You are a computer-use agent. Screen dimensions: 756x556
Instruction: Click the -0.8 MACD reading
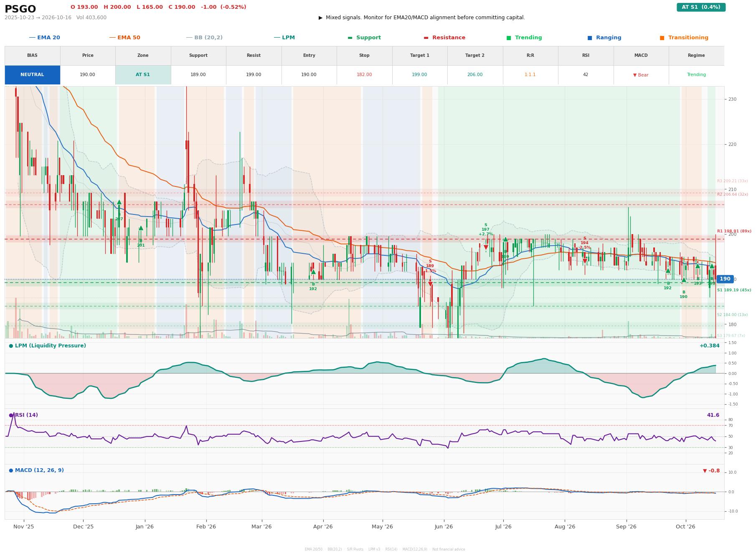[711, 471]
